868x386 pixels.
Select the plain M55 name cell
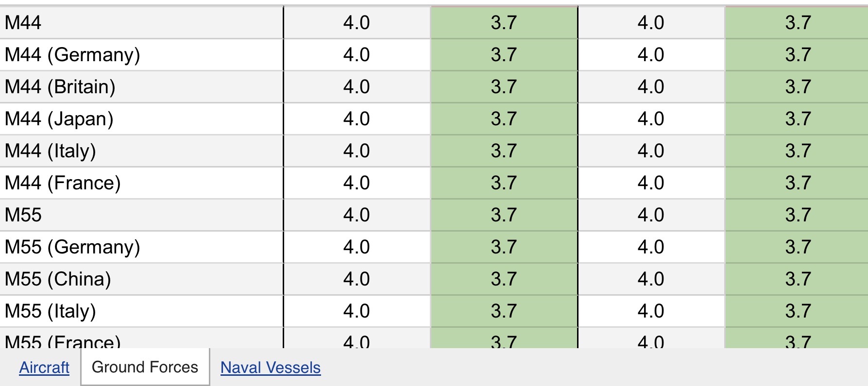pyautogui.click(x=141, y=215)
